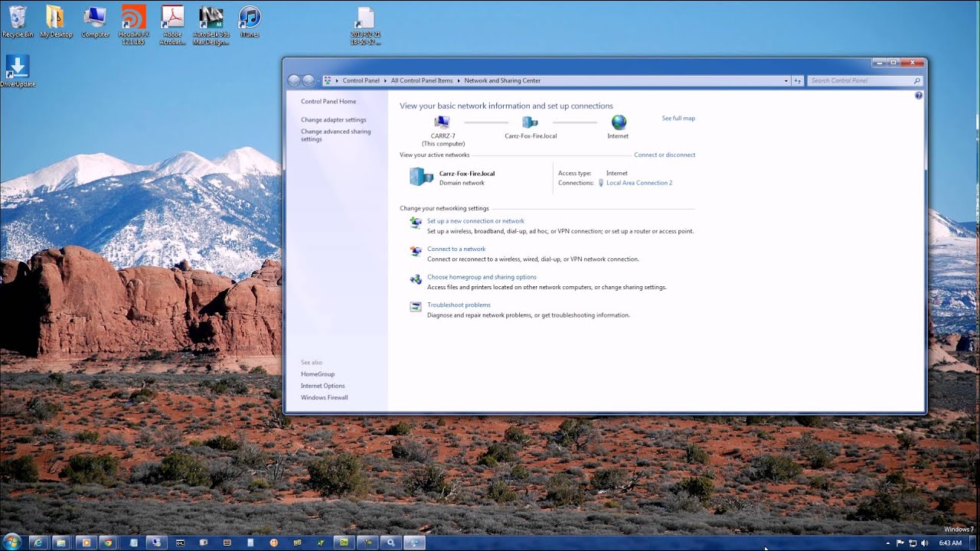Screen dimensions: 980x551
Task: Open Local Area Connection 2 link
Action: point(639,183)
